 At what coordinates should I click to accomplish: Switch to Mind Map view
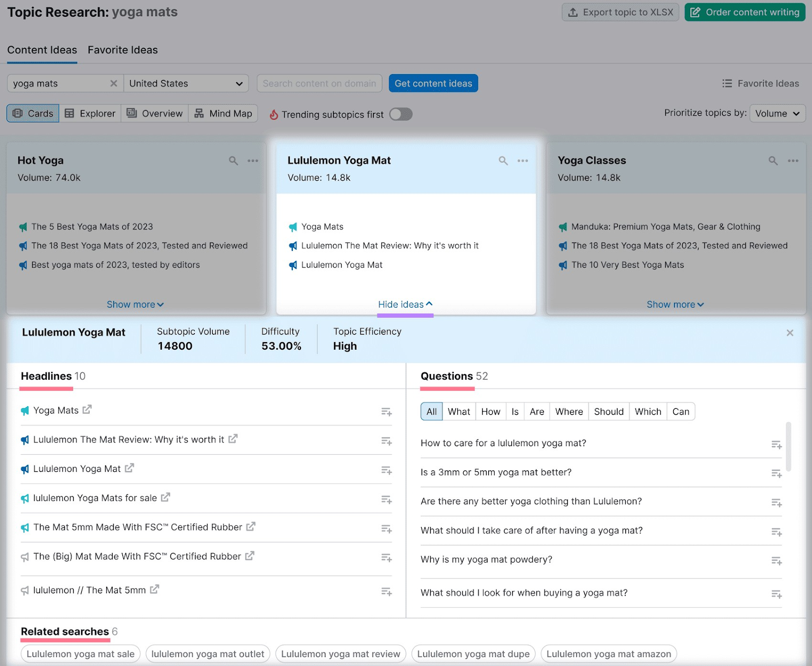223,113
